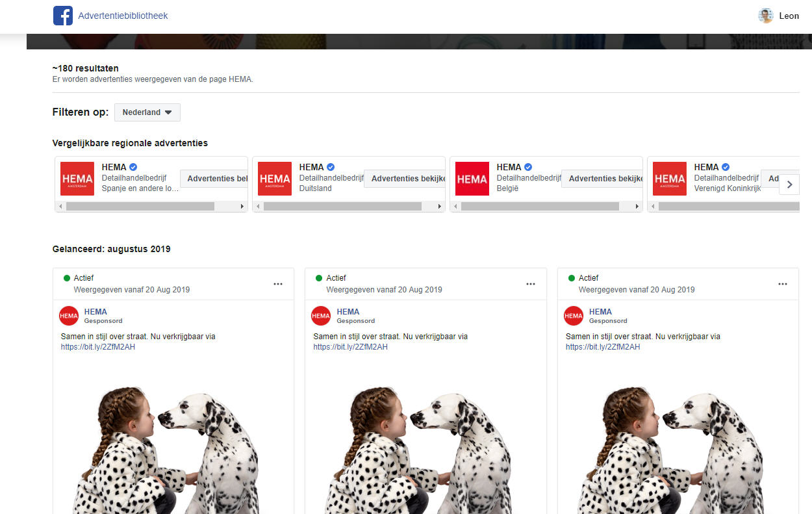Viewport: 812px width, 514px height.
Task: Open the three-dot menu of the second ad
Action: click(x=531, y=284)
